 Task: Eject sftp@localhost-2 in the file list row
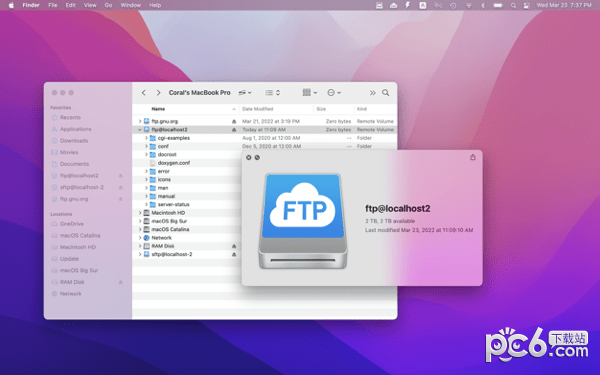click(234, 254)
